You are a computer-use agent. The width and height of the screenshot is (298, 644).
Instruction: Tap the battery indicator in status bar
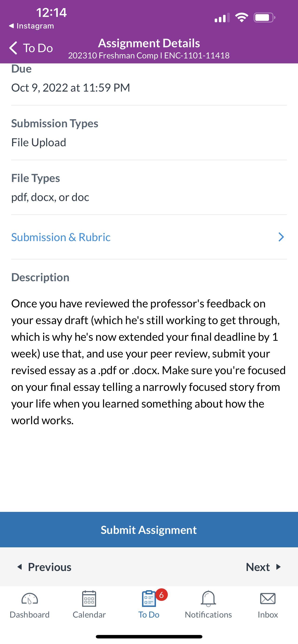point(265,17)
